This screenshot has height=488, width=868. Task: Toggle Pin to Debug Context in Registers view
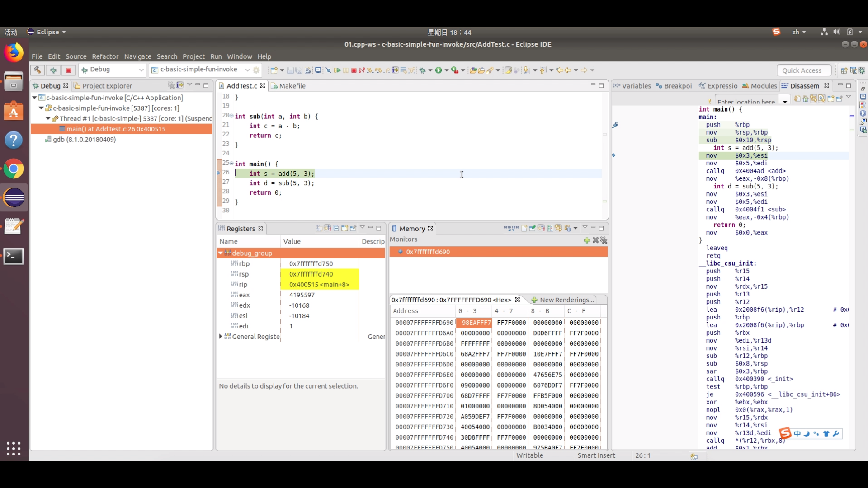click(353, 228)
